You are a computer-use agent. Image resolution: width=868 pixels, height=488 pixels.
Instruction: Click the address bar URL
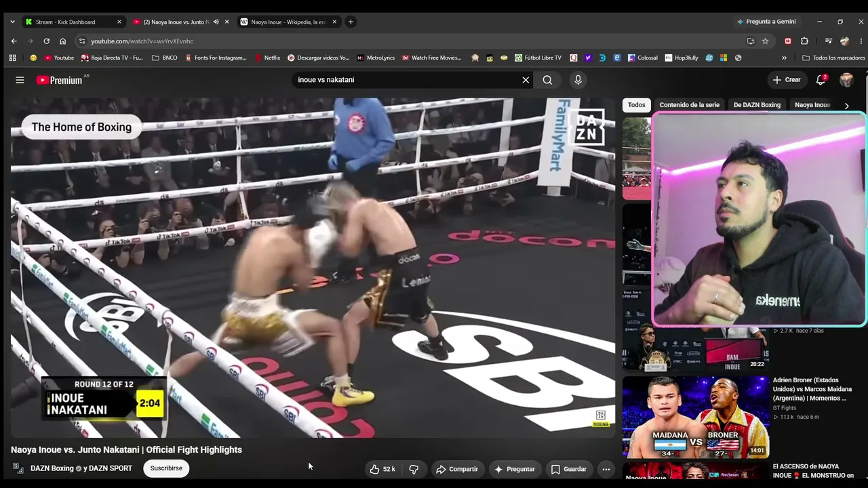142,41
